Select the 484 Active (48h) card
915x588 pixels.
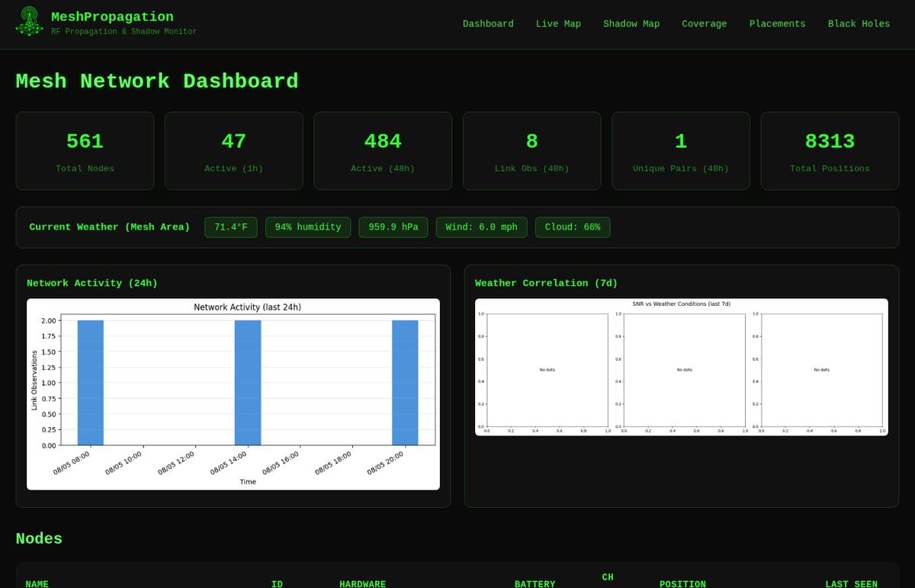click(383, 151)
